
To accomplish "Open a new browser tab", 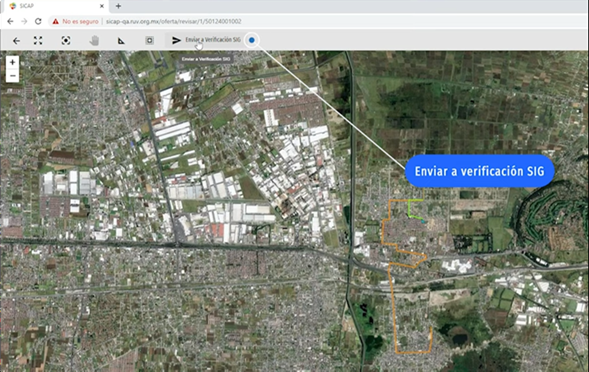I will (x=118, y=6).
